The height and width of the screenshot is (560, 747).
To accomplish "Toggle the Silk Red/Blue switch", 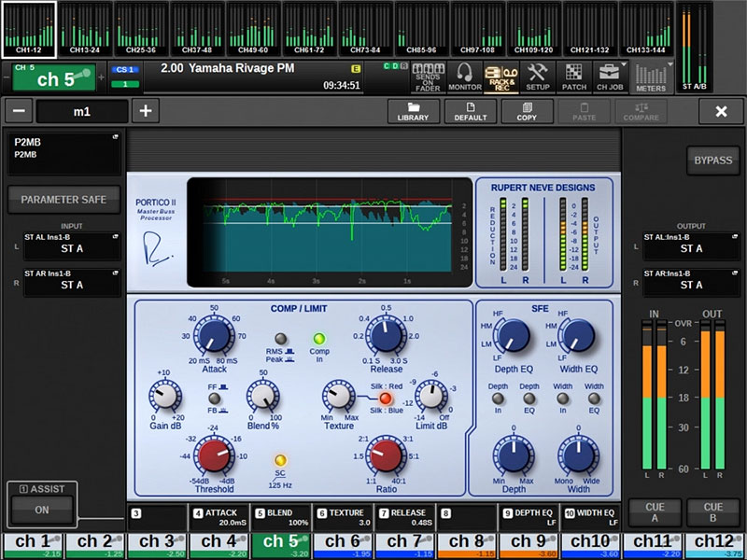I will click(x=385, y=399).
